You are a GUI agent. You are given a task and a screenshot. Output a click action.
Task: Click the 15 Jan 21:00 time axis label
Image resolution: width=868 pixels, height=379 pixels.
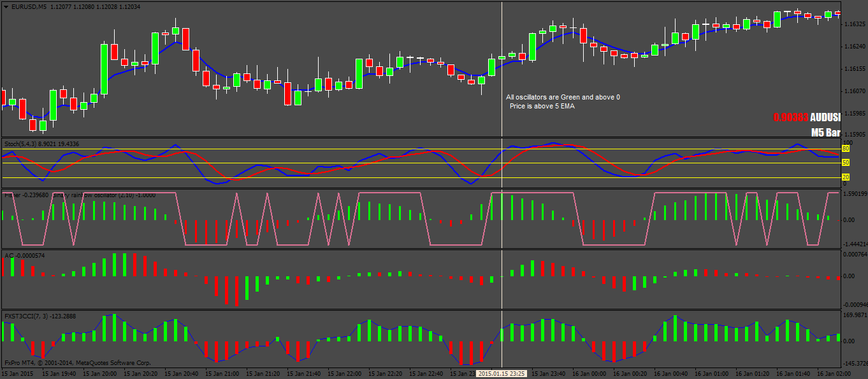click(x=223, y=373)
